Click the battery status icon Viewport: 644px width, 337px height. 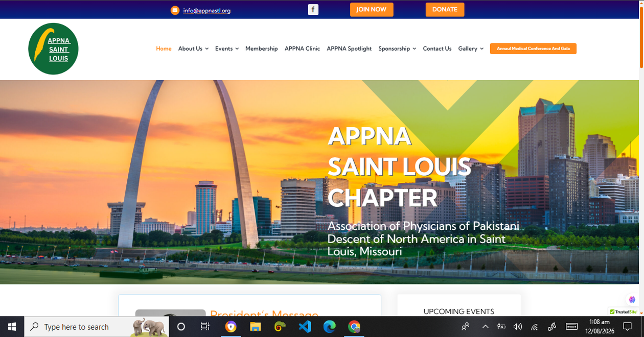pyautogui.click(x=501, y=327)
